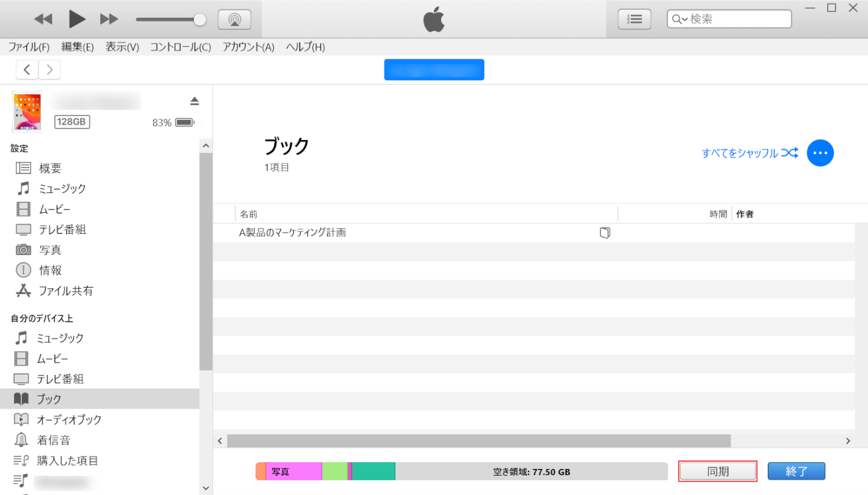Screen dimensions: 868x495
Task: Click the iPad device thumbnail
Action: pos(27,112)
